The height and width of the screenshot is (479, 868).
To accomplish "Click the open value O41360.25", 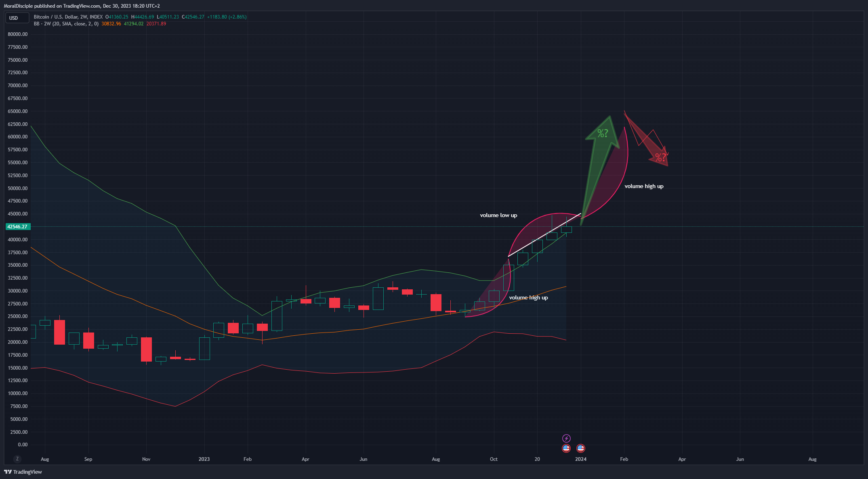I will tap(117, 17).
